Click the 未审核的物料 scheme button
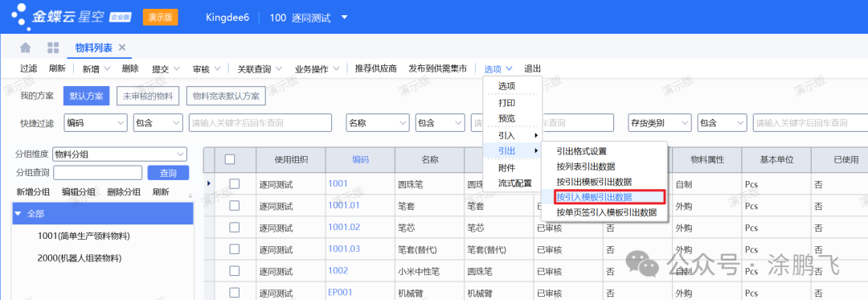Screen dimensions: 868x300 point(148,95)
